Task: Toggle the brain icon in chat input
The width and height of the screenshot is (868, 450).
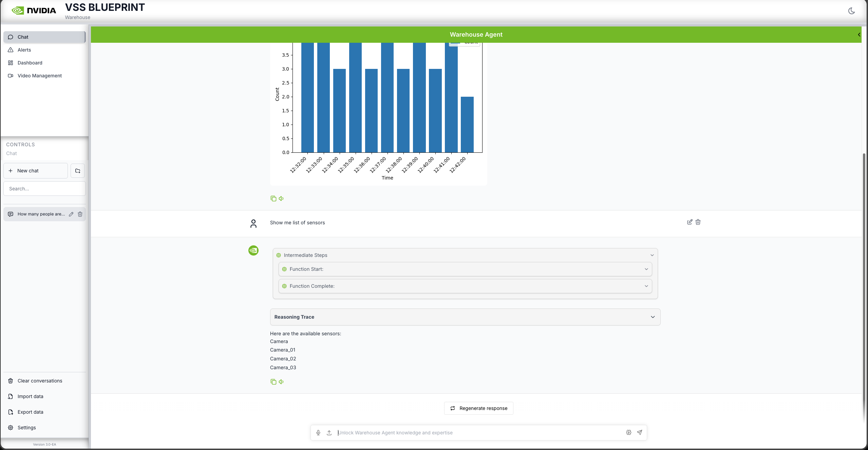Action: point(629,432)
